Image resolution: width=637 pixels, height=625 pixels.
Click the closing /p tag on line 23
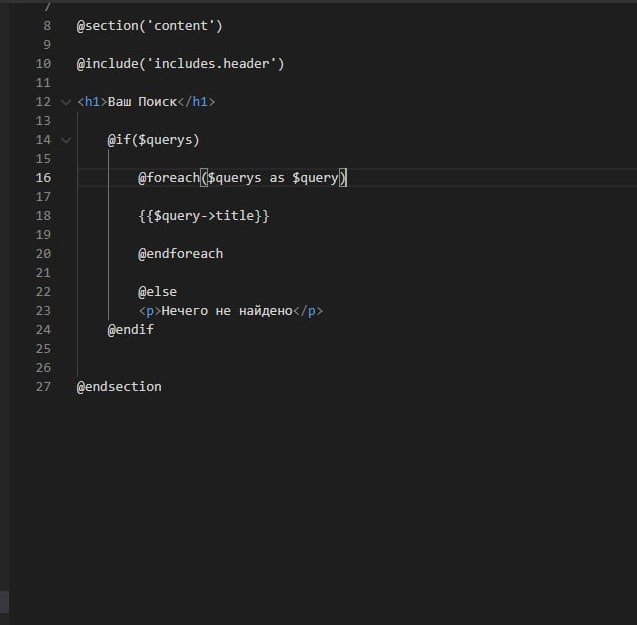(x=308, y=311)
